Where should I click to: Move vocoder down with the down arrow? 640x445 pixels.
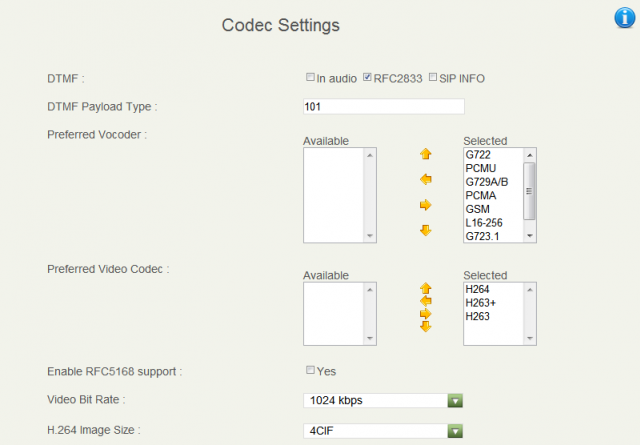426,230
